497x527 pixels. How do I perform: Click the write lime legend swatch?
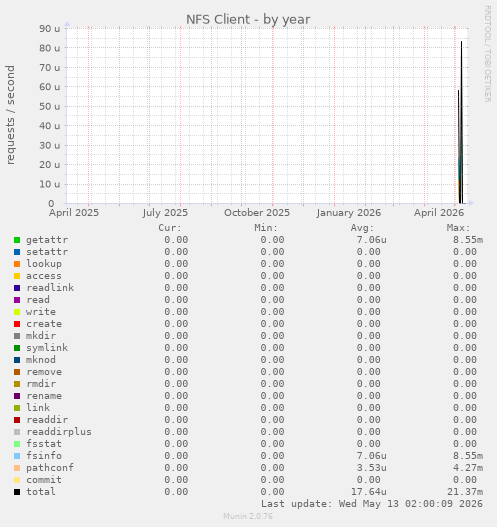click(17, 312)
